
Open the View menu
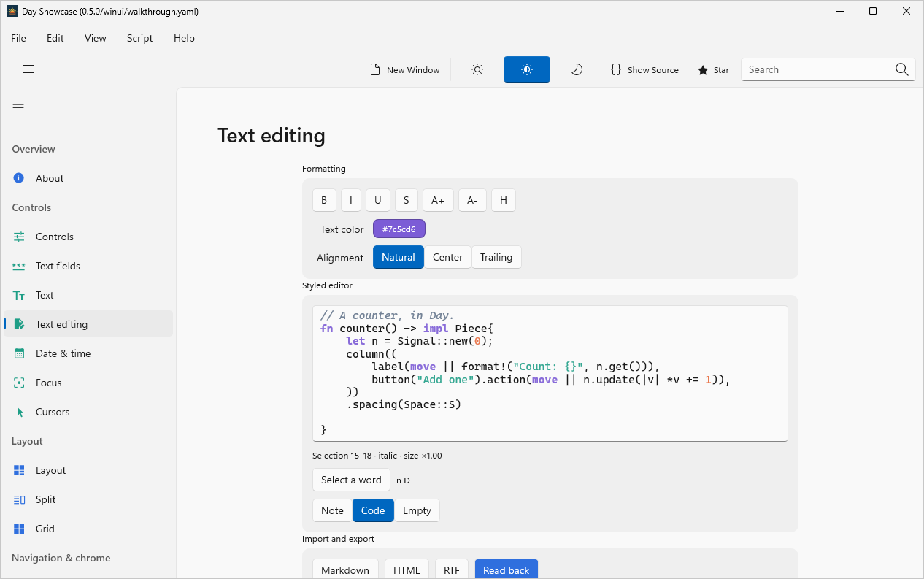click(95, 38)
